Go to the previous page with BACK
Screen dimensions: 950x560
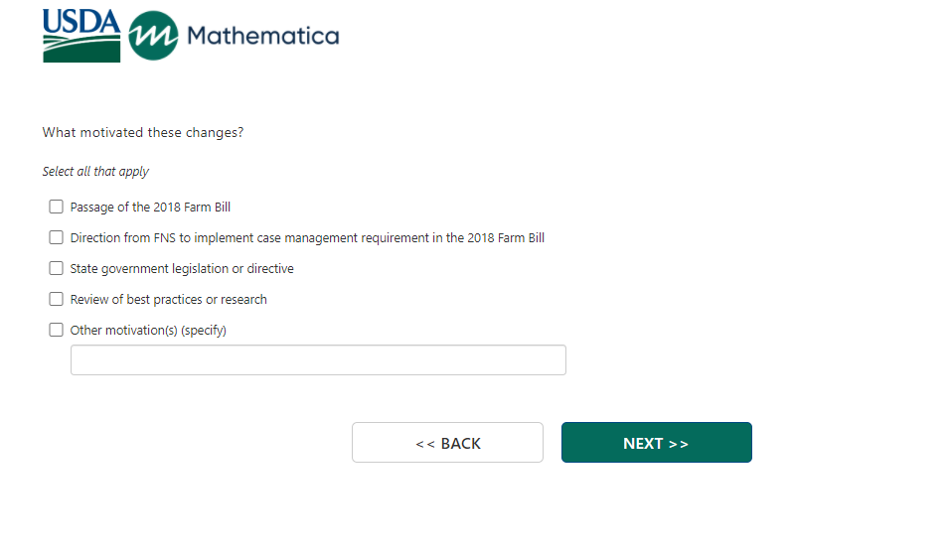pyautogui.click(x=447, y=443)
